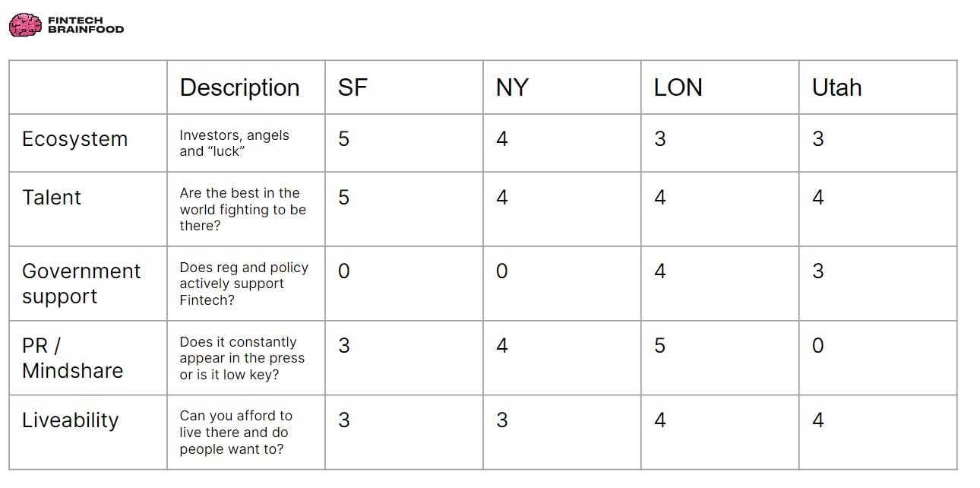980x488 pixels.
Task: Select the Description column header
Action: 239,87
